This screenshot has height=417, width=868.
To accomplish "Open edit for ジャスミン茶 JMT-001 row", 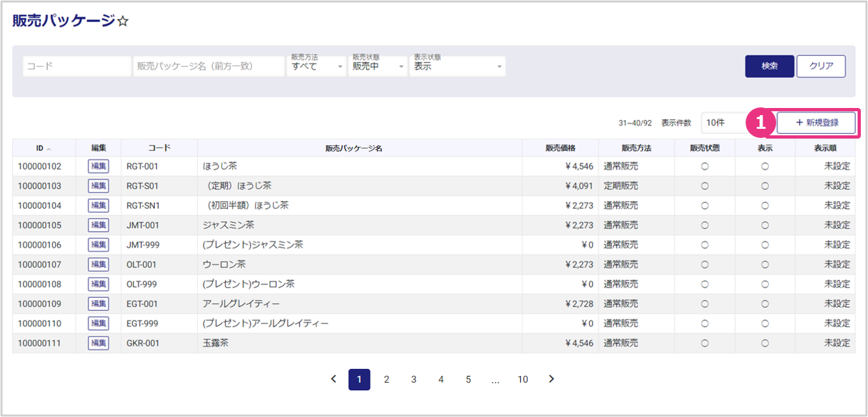I will [x=98, y=225].
